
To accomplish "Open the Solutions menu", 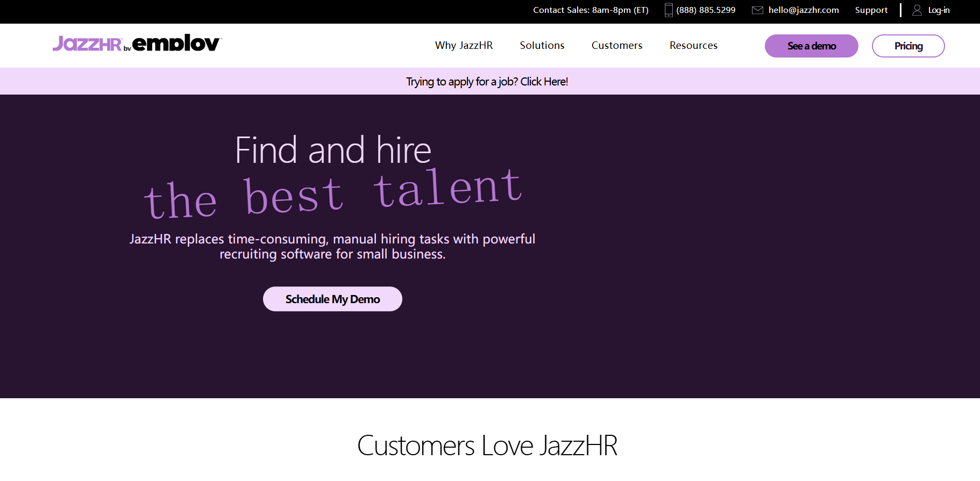I will pyautogui.click(x=542, y=46).
